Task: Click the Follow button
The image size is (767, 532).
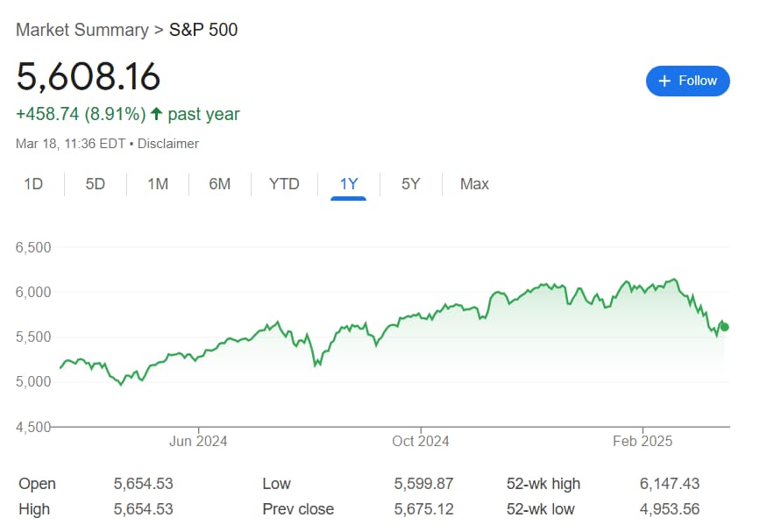Action: point(688,81)
